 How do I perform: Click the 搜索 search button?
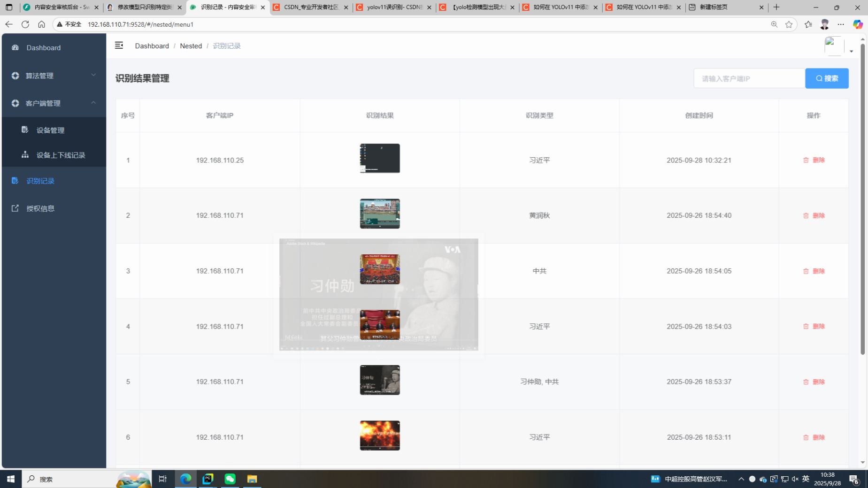[826, 78]
